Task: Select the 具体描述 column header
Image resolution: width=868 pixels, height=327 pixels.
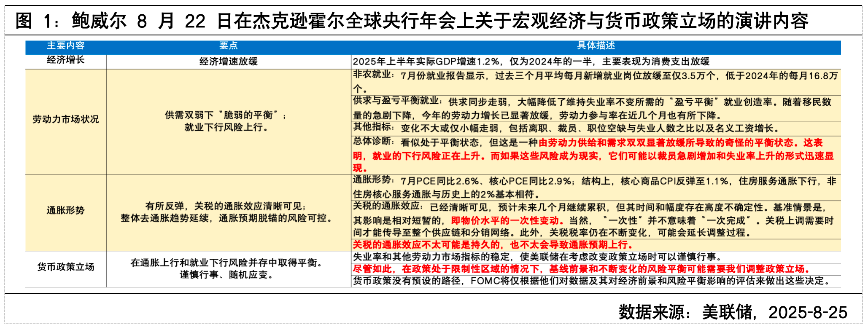Action: [596, 46]
